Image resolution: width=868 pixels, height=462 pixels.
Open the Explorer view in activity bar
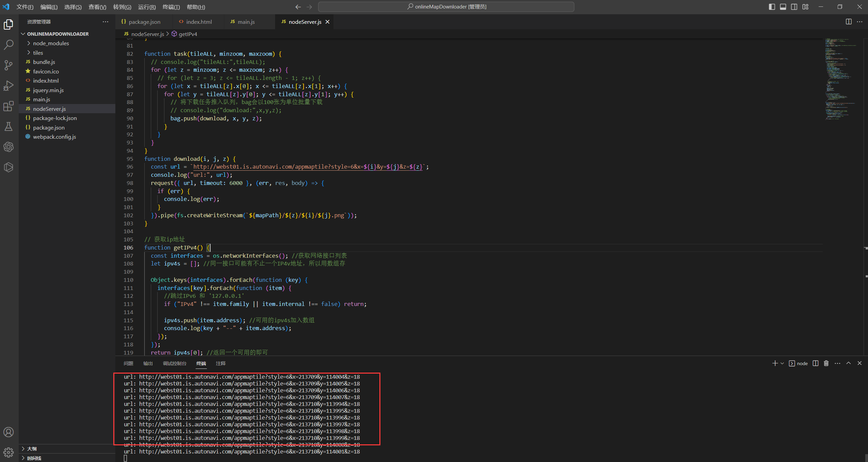(x=9, y=24)
